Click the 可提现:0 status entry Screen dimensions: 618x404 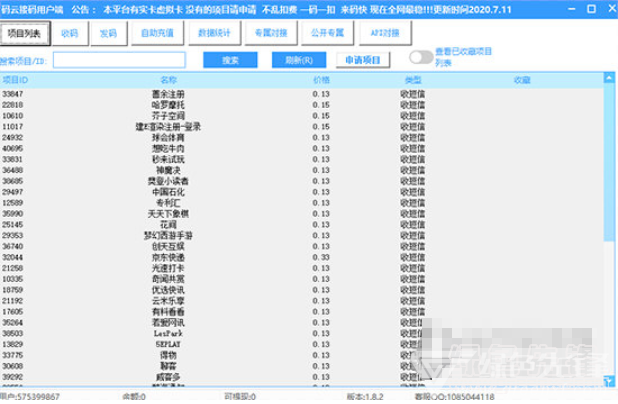point(240,397)
